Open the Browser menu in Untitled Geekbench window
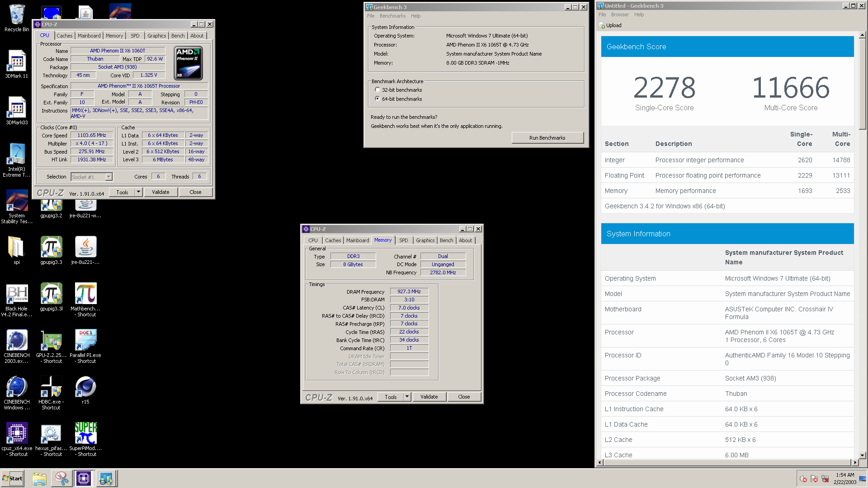 [x=620, y=14]
